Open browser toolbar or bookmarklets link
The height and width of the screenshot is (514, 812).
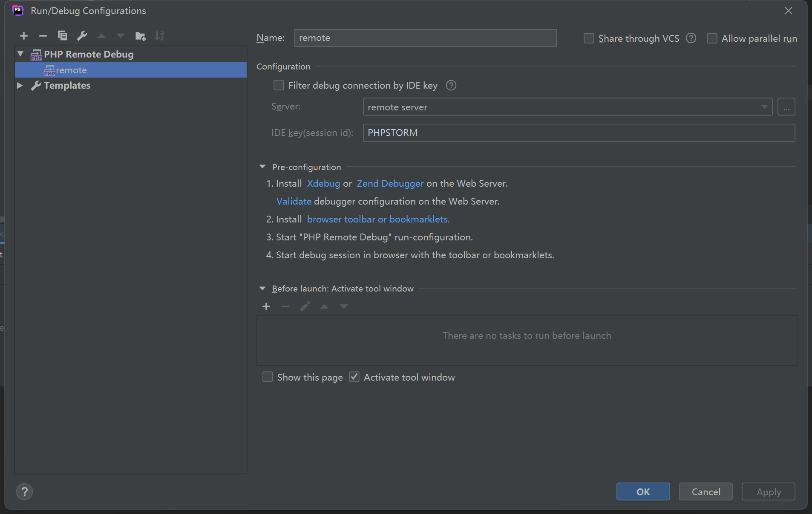[378, 219]
